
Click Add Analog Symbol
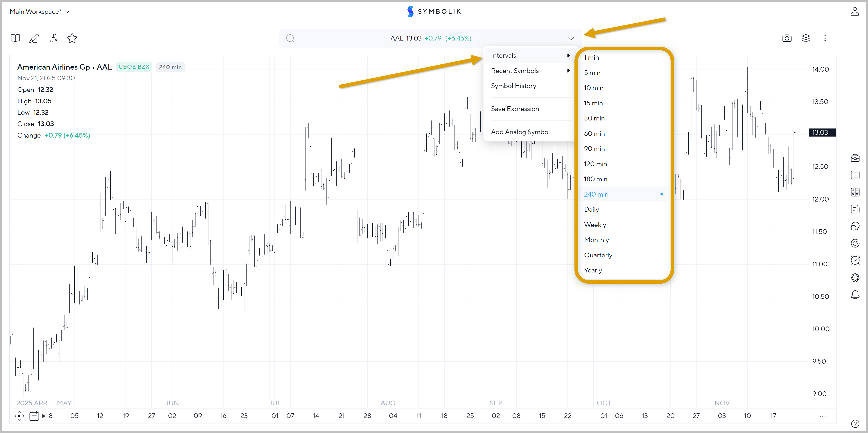pyautogui.click(x=520, y=132)
